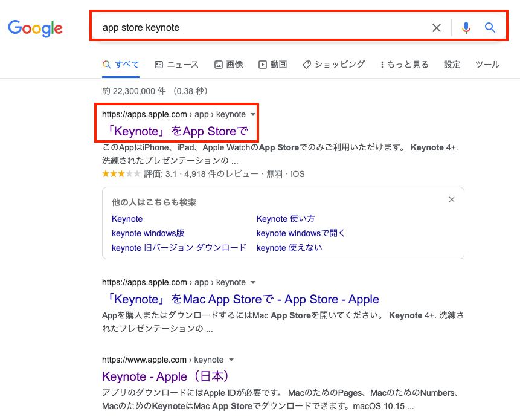Open 設定 search settings

[452, 65]
